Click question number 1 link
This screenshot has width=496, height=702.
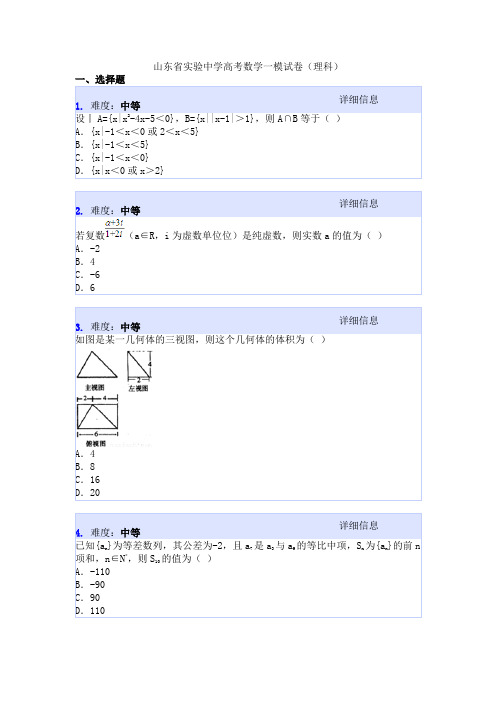79,107
